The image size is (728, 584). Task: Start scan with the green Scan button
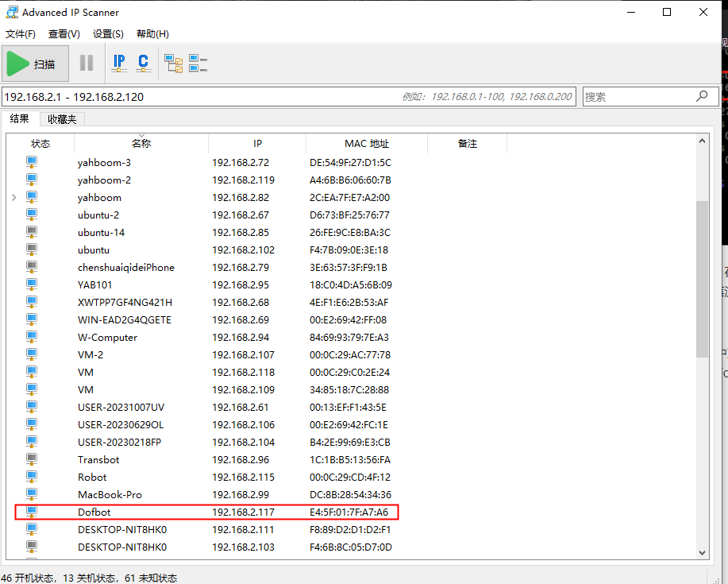point(35,64)
